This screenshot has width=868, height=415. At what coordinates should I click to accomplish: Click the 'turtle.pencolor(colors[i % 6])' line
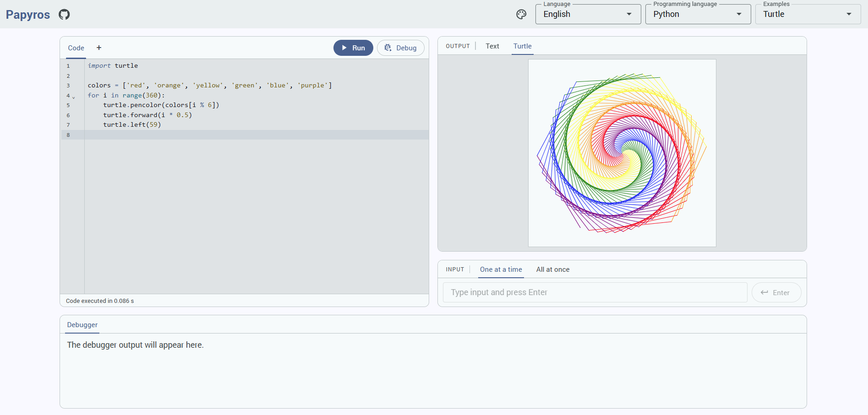[x=161, y=105]
